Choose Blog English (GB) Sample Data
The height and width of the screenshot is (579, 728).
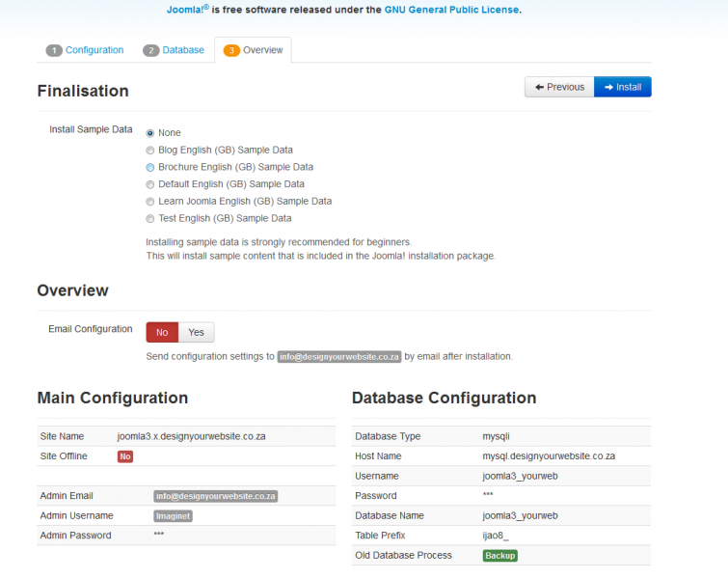tap(150, 151)
